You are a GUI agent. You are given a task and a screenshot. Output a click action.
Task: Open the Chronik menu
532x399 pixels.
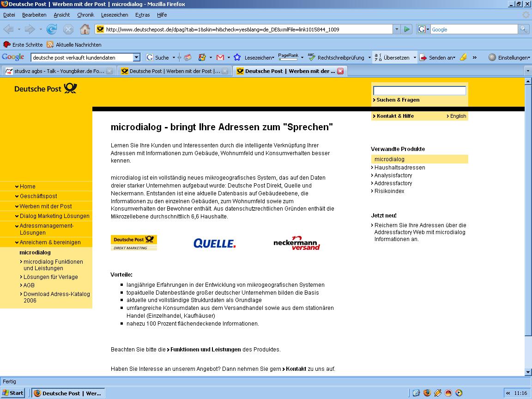click(85, 15)
